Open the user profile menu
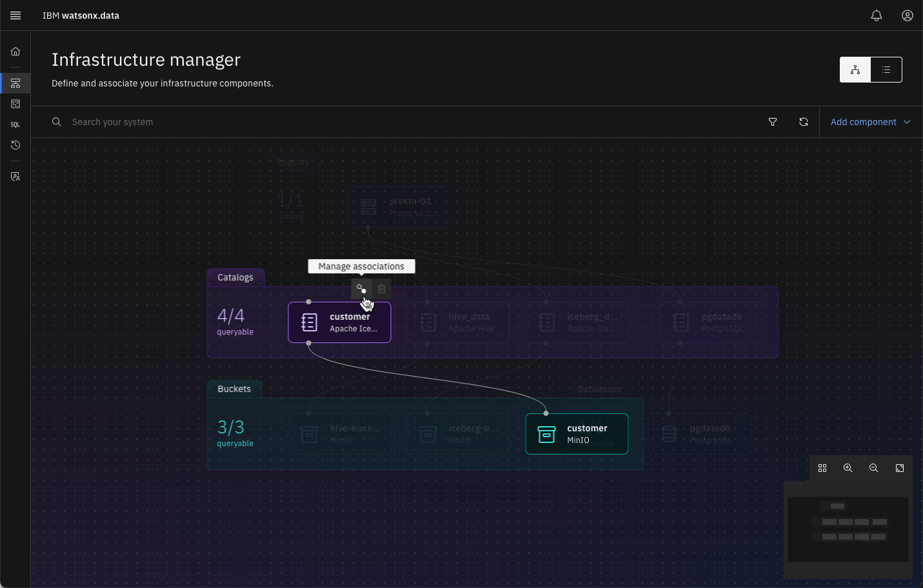Image resolution: width=923 pixels, height=588 pixels. click(x=908, y=15)
